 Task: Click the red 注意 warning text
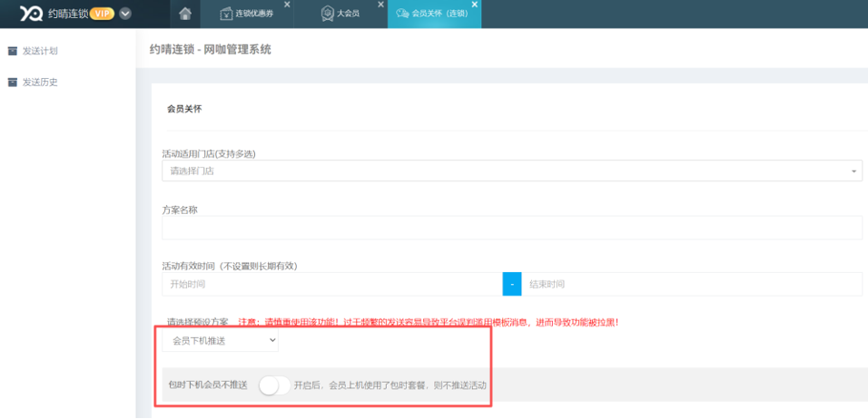(x=428, y=321)
